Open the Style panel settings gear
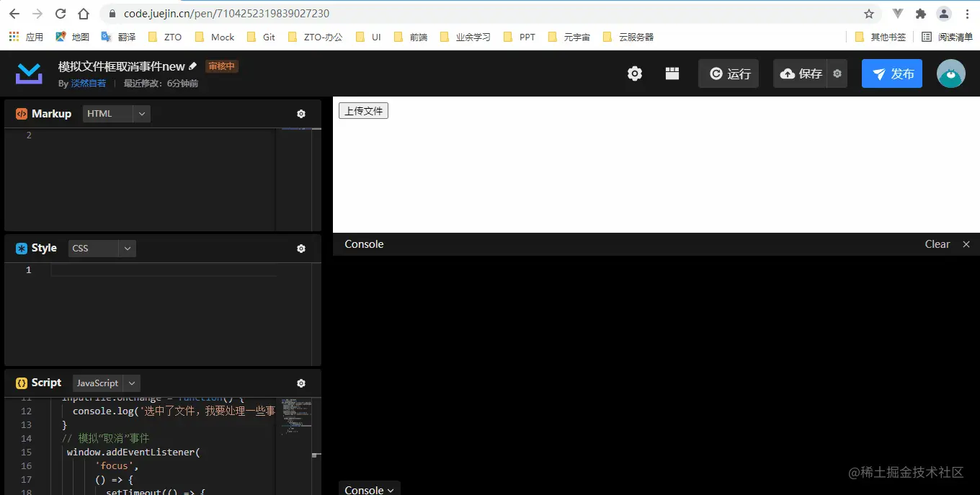The height and width of the screenshot is (495, 980). (301, 248)
